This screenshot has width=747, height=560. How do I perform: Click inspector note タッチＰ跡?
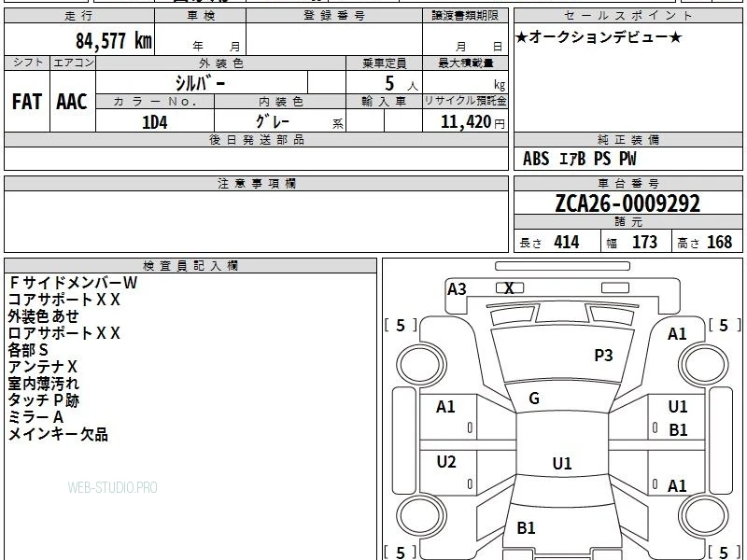pos(43,400)
